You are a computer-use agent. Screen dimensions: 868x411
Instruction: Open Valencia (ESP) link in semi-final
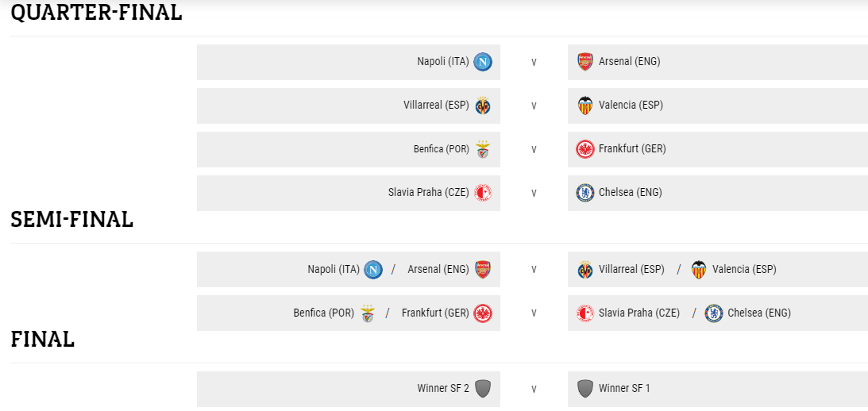[x=744, y=270]
